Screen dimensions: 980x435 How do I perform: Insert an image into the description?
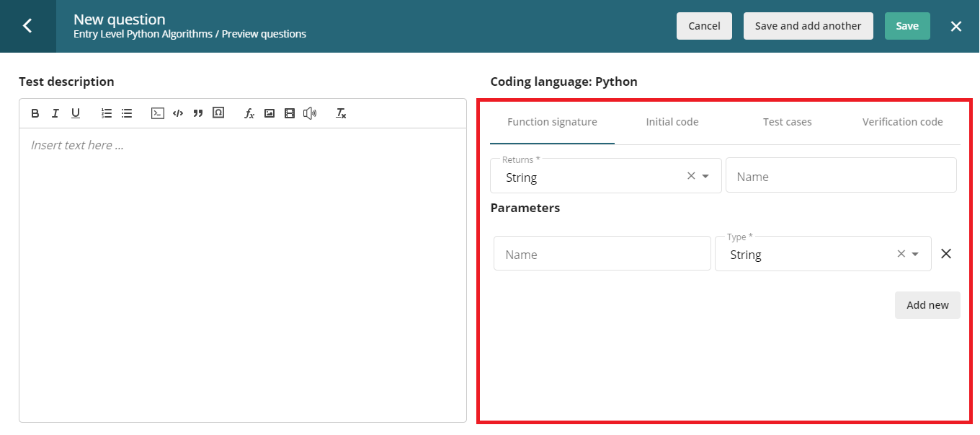pos(269,113)
